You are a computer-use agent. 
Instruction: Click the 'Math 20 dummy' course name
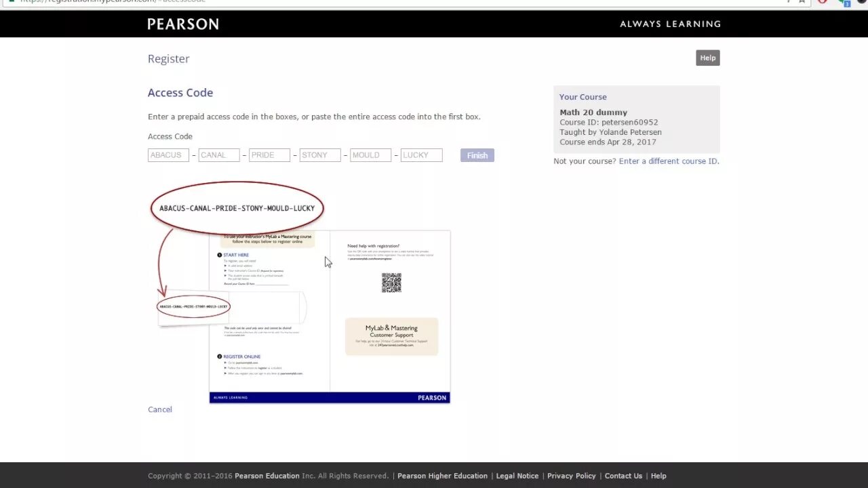pos(593,113)
